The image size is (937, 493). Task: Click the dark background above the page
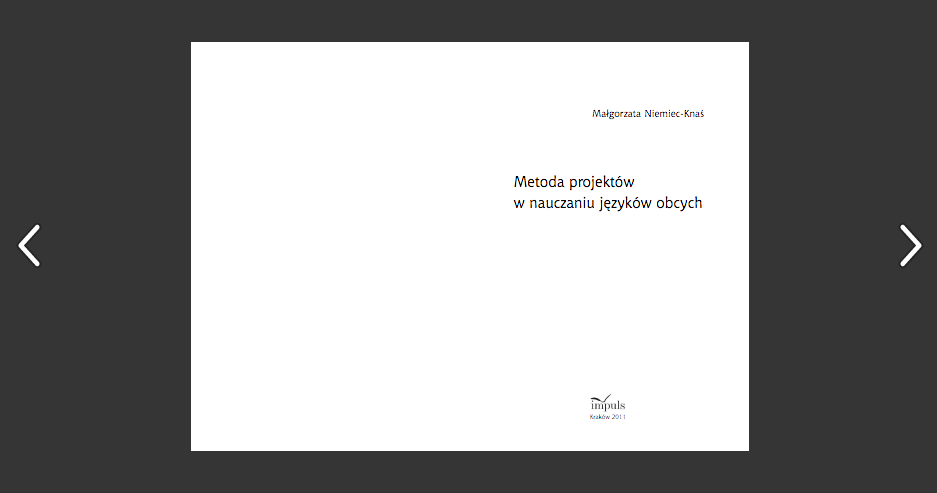point(468,20)
